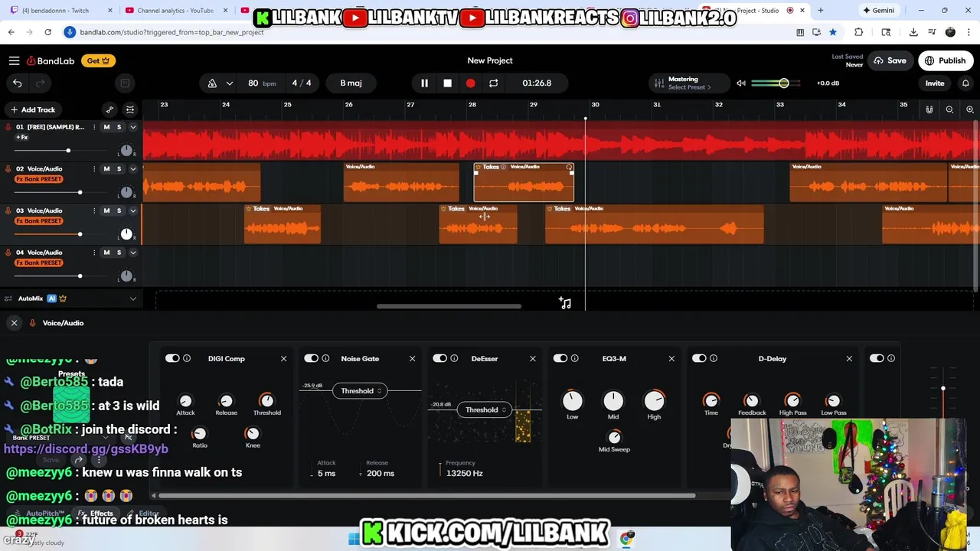Toggle EQ3-M effect power
Image resolution: width=980 pixels, height=551 pixels.
pos(560,358)
